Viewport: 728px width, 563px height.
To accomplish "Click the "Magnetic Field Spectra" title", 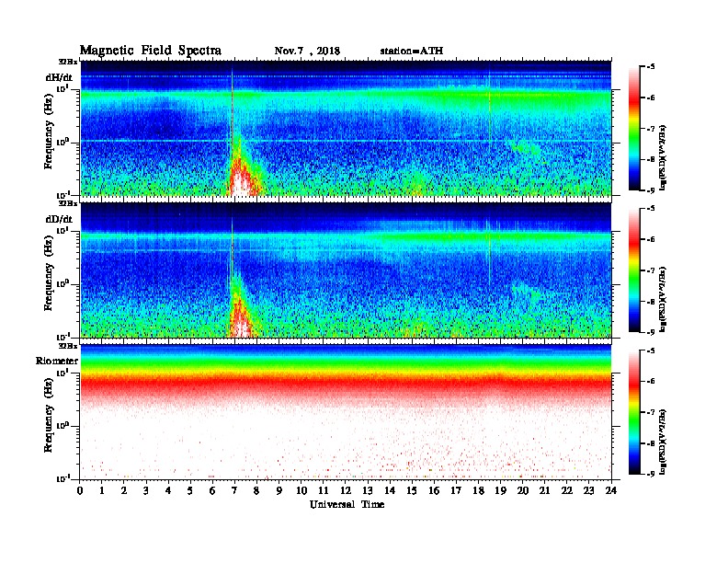I will pyautogui.click(x=151, y=51).
